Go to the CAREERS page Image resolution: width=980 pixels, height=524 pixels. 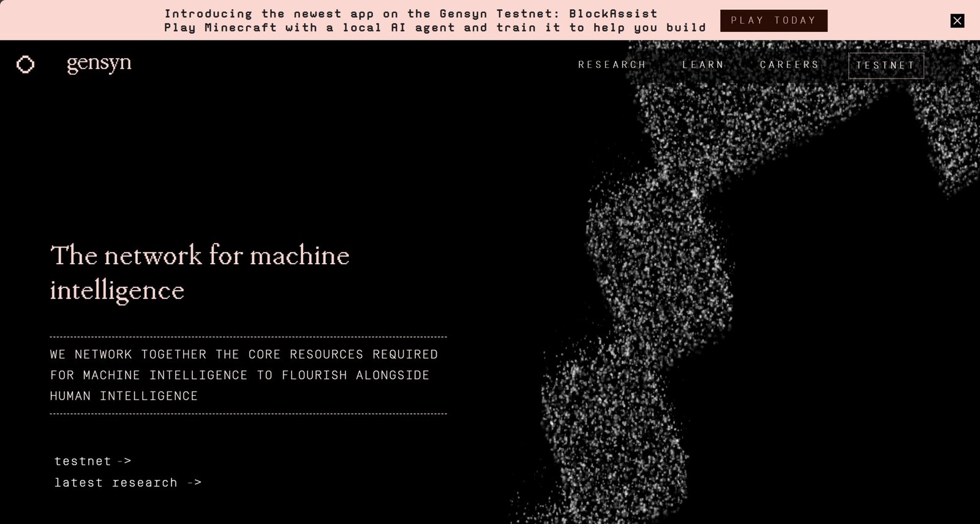(790, 65)
